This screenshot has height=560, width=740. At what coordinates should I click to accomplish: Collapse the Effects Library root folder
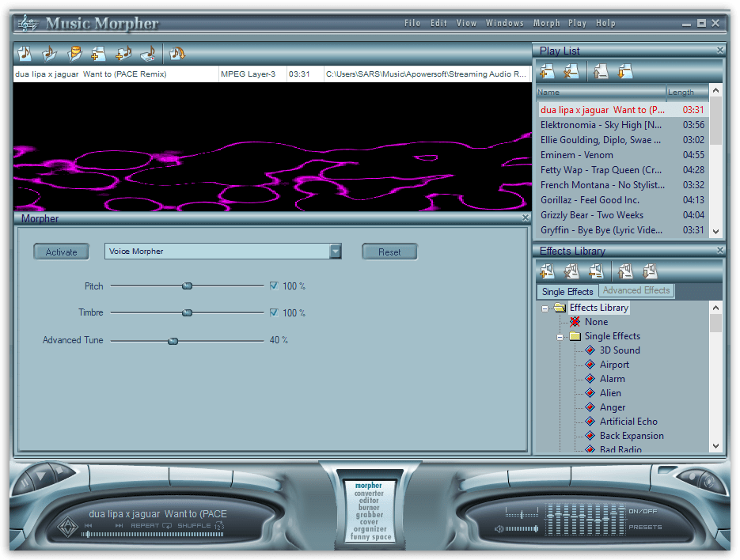[545, 308]
